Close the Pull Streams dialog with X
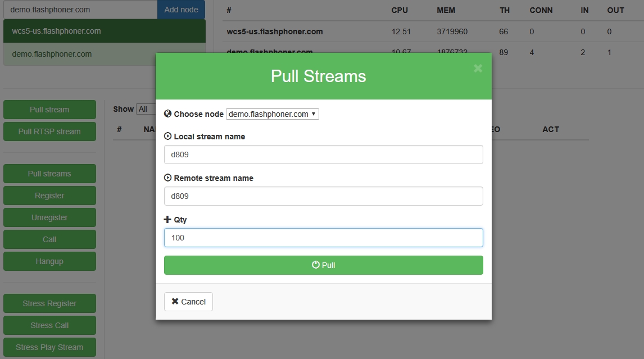 pyautogui.click(x=478, y=68)
